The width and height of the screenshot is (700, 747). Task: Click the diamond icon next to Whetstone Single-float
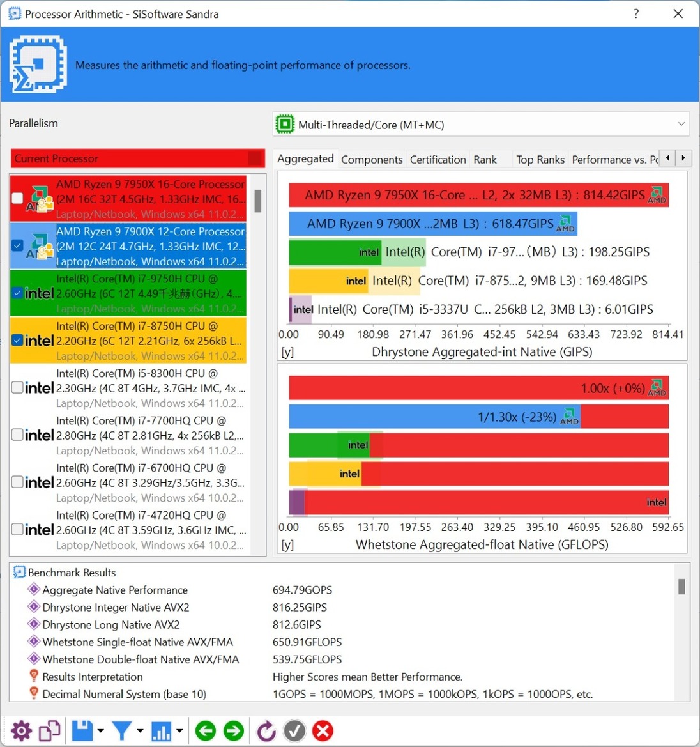[x=34, y=641]
